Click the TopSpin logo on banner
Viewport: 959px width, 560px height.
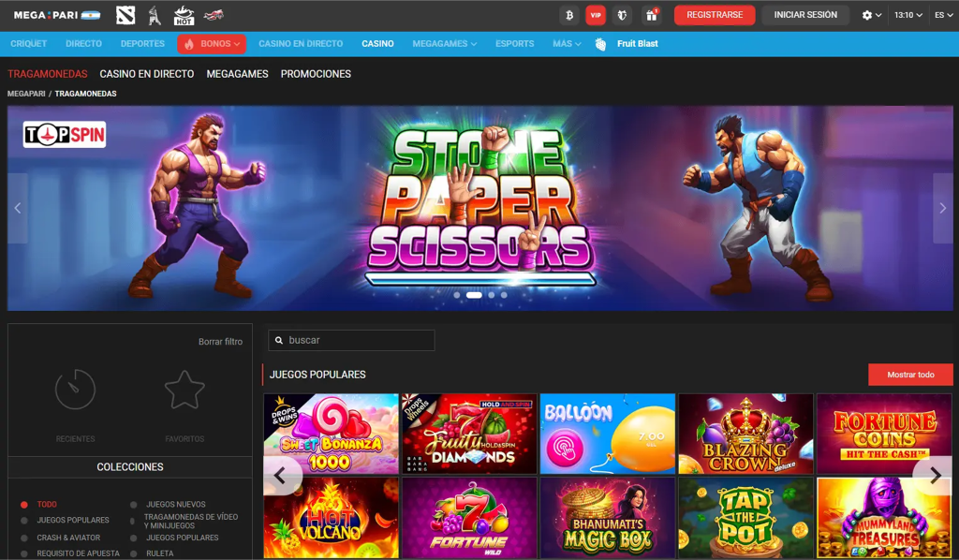coord(65,135)
